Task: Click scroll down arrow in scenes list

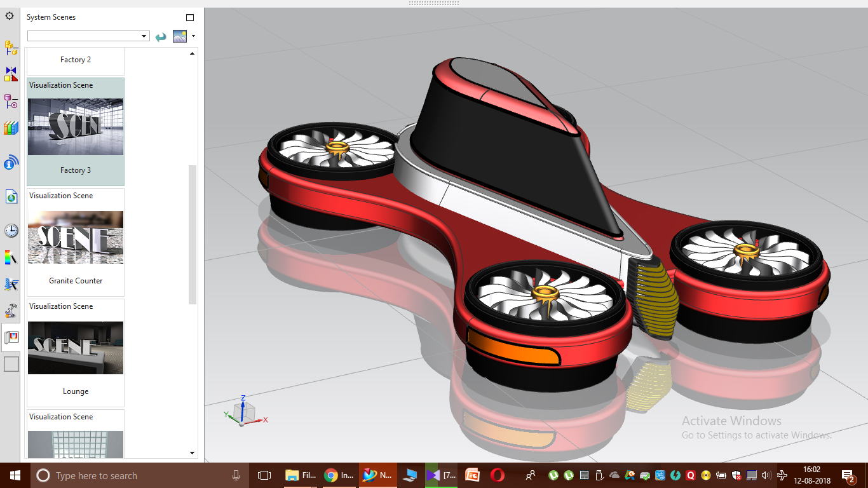Action: (193, 453)
